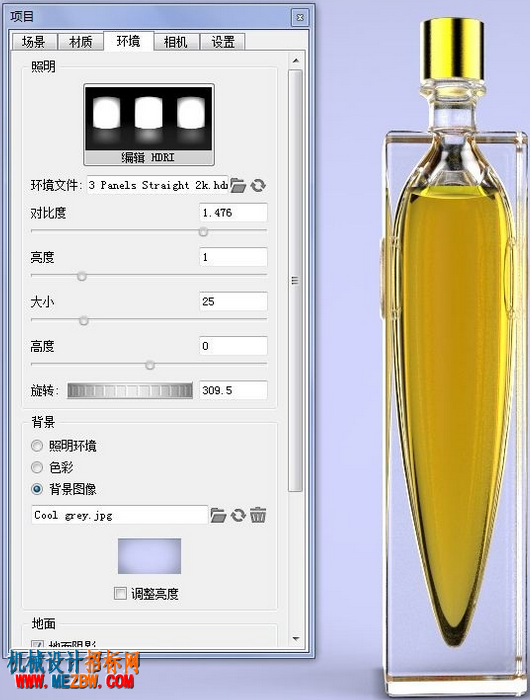Click the panel vertical scrollbar thumb
The width and height of the screenshot is (530, 700).
click(295, 280)
